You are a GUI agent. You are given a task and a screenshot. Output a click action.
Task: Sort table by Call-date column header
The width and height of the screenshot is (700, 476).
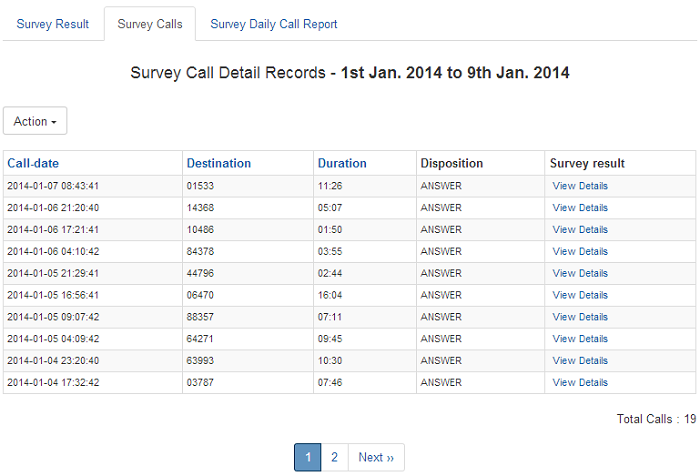coord(33,163)
